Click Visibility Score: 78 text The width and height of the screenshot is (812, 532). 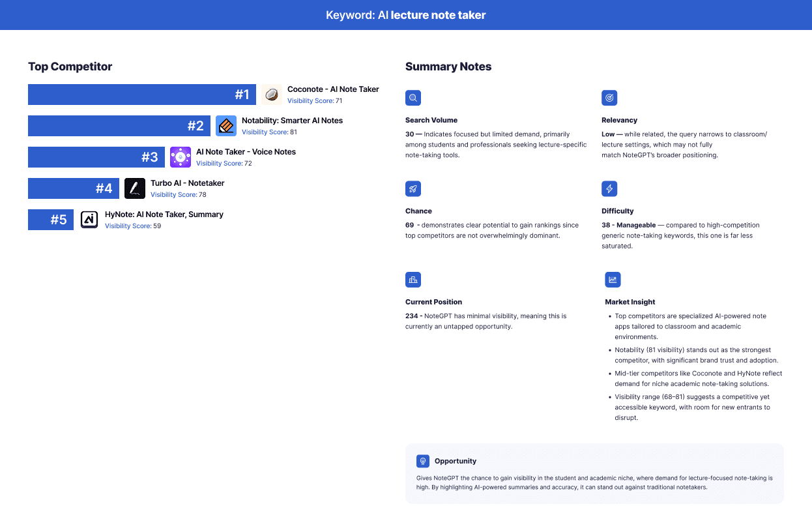178,195
